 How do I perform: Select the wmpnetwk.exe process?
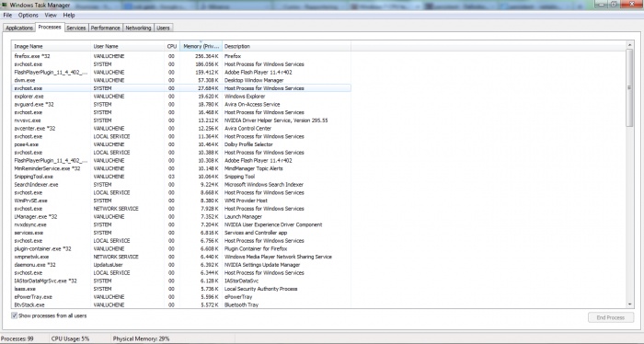point(181,257)
